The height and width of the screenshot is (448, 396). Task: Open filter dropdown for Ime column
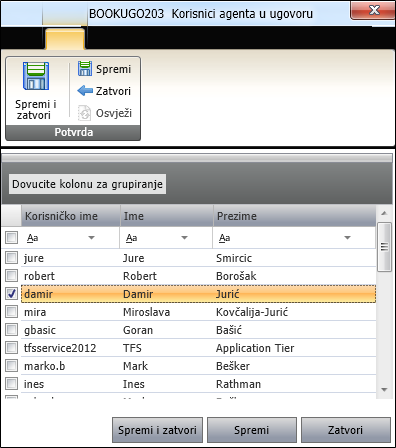pyautogui.click(x=184, y=238)
